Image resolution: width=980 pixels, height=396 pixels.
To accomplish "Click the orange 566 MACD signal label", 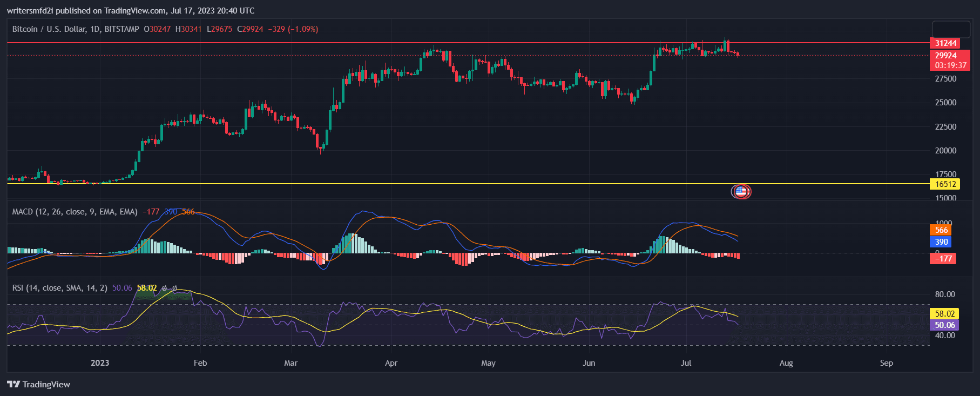I will pyautogui.click(x=941, y=230).
